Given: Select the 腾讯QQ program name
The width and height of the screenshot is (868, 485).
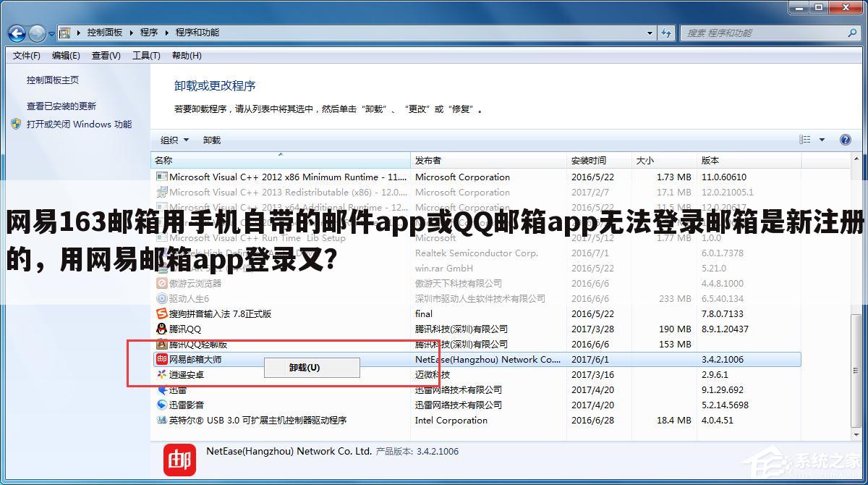Looking at the screenshot, I should (185, 329).
